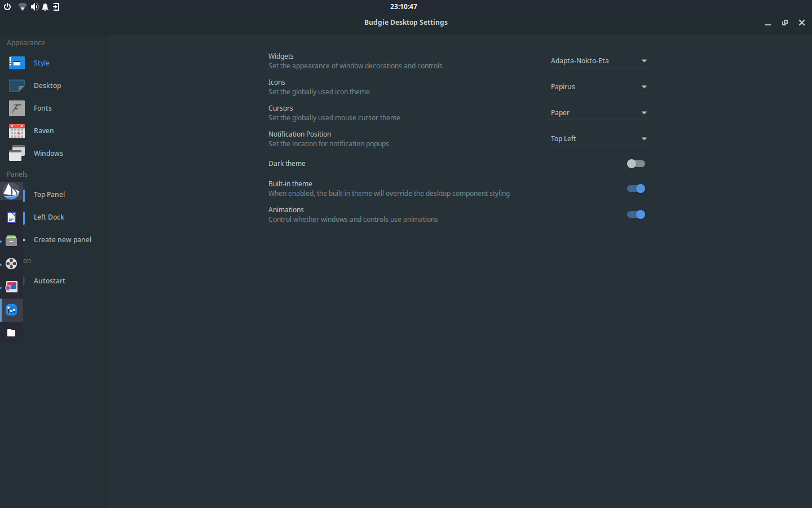Open the Widgets theme dropdown Adapta-Nokto-Eta
Screen dimensions: 812x508
coord(598,61)
